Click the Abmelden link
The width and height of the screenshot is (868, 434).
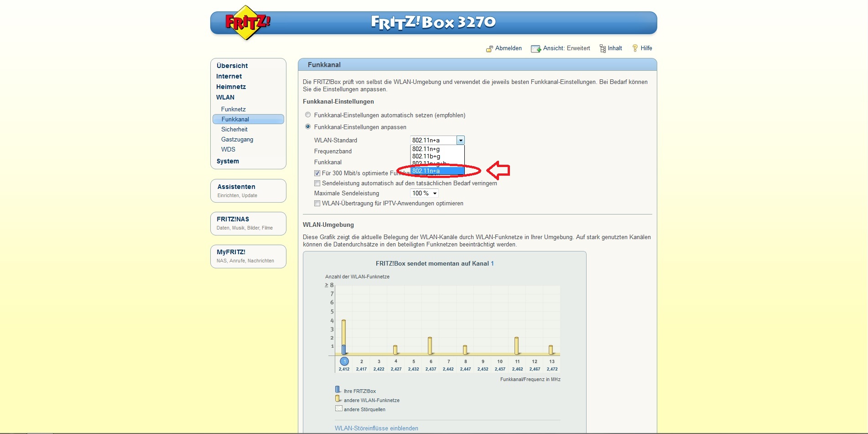click(509, 48)
